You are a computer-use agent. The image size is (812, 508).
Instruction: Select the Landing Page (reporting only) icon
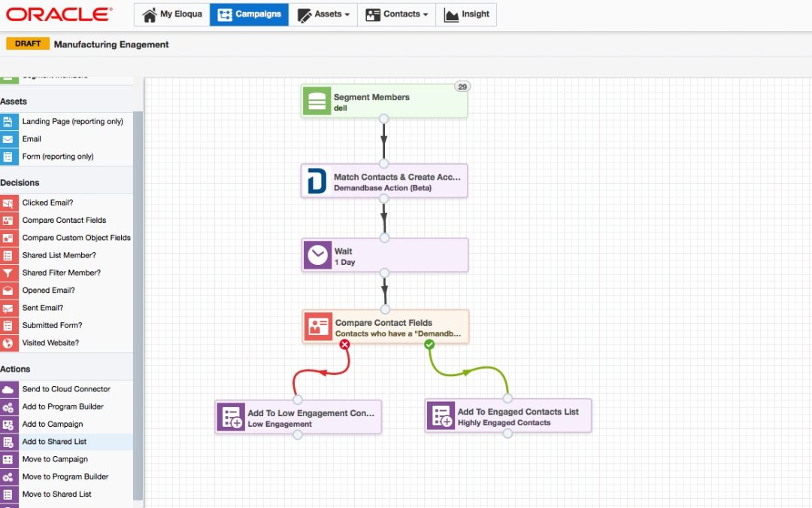coord(8,121)
